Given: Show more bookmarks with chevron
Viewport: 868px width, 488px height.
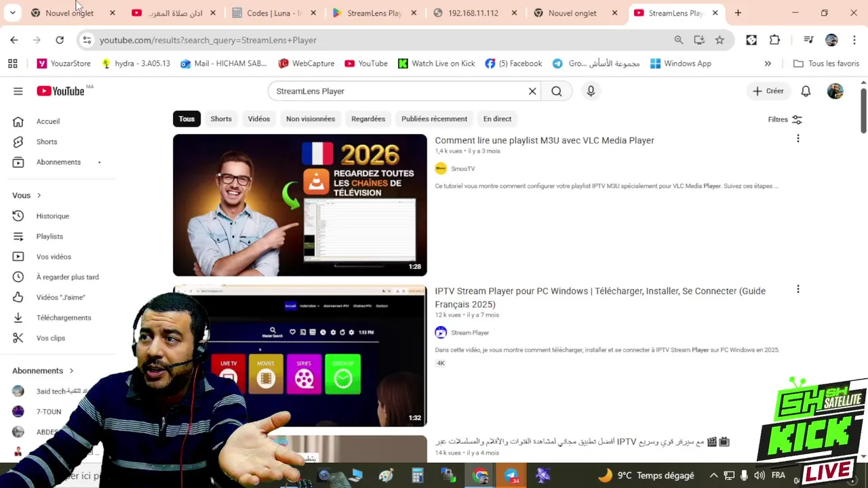Looking at the screenshot, I should [768, 64].
